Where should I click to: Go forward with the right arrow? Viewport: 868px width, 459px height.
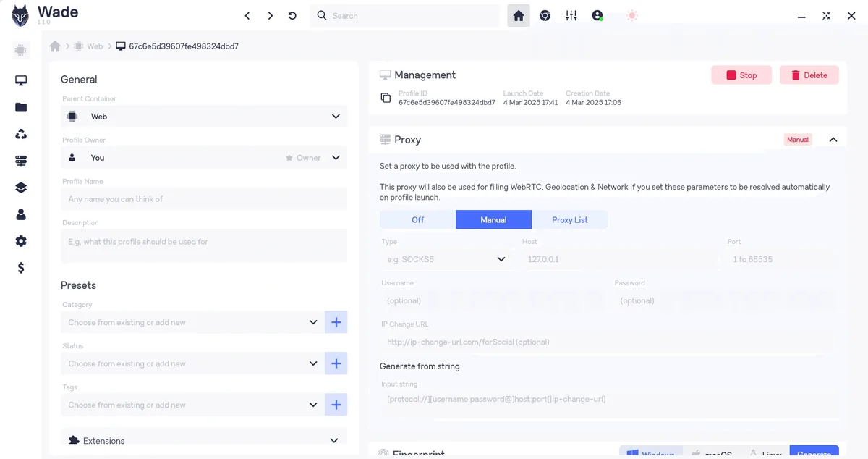click(270, 15)
